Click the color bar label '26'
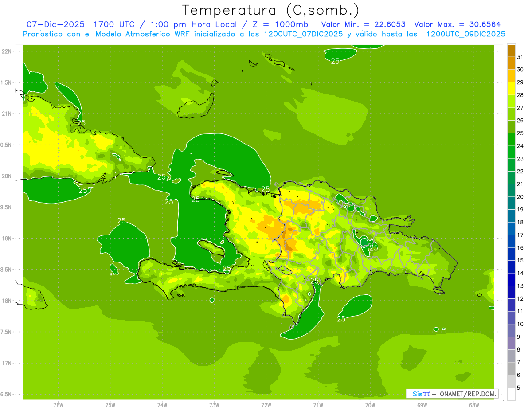532x411 pixels. [x=520, y=121]
